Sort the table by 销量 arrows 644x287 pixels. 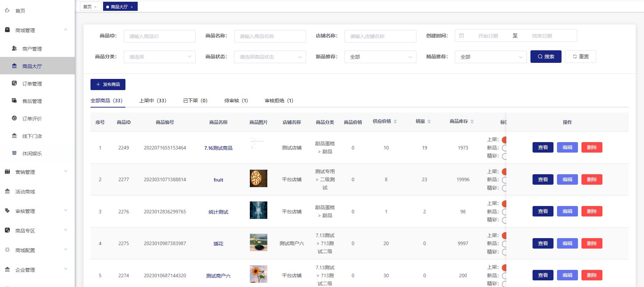(429, 122)
